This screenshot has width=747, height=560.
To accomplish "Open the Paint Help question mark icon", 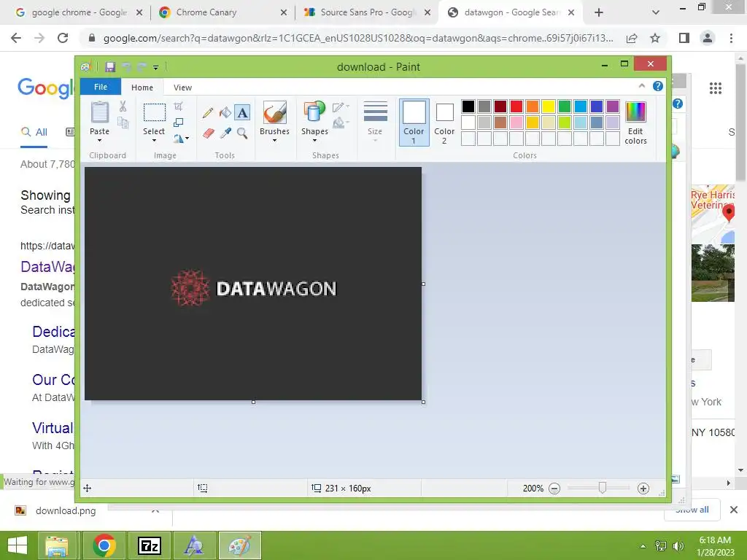I will [x=658, y=86].
